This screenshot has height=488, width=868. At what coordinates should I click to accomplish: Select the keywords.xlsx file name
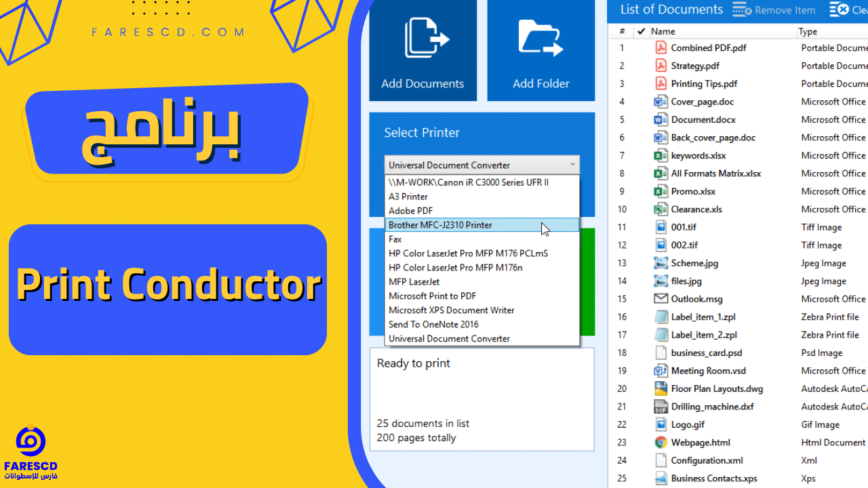pos(698,156)
